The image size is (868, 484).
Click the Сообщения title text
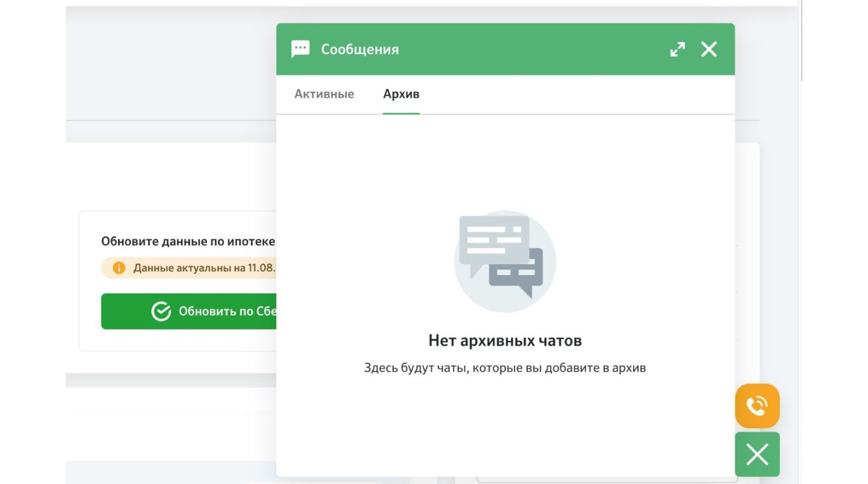pyautogui.click(x=359, y=49)
